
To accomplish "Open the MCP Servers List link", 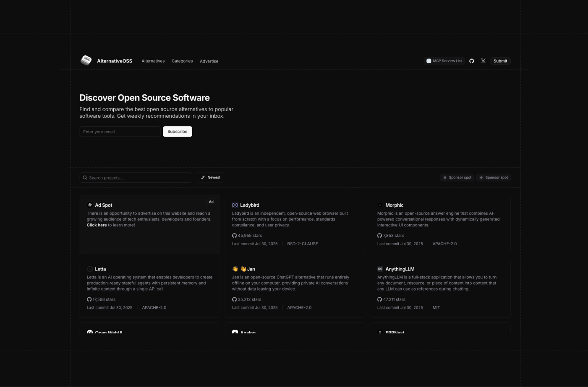I will click(444, 61).
